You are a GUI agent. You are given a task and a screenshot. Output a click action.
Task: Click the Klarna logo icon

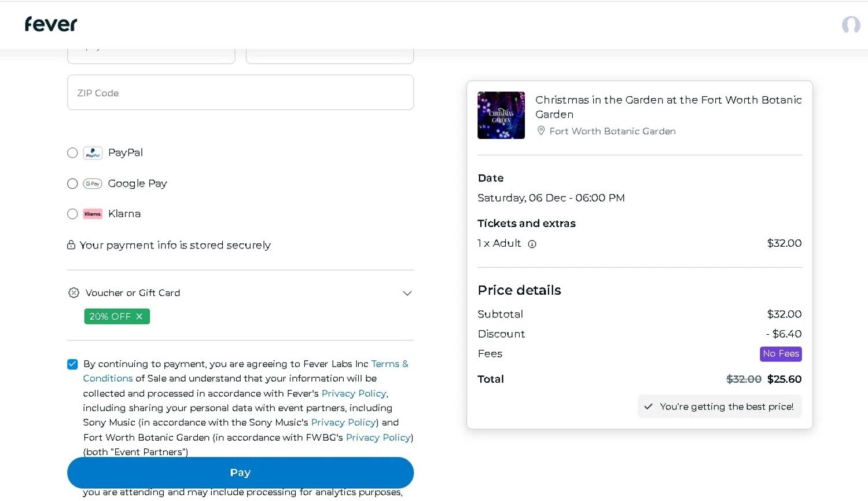pos(93,214)
